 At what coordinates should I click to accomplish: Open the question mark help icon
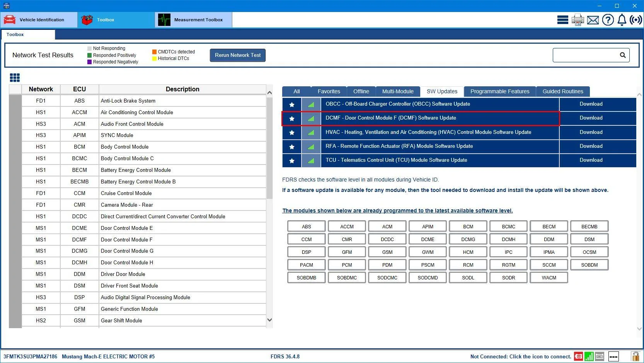(x=608, y=20)
